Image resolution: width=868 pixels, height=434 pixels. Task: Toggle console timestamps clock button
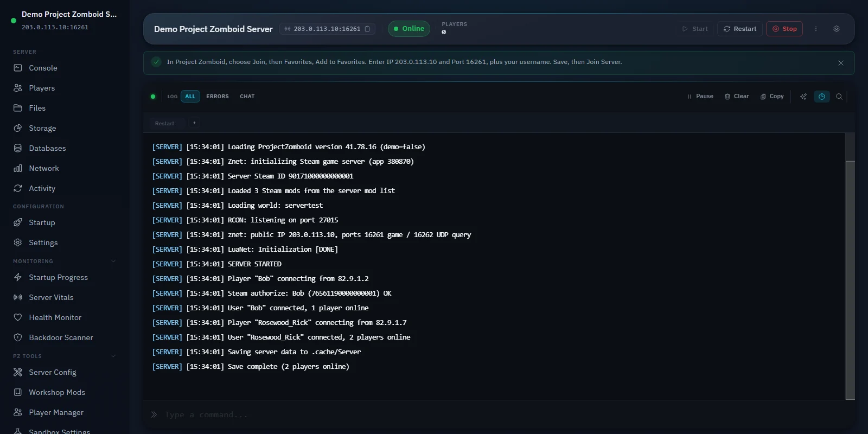click(822, 97)
